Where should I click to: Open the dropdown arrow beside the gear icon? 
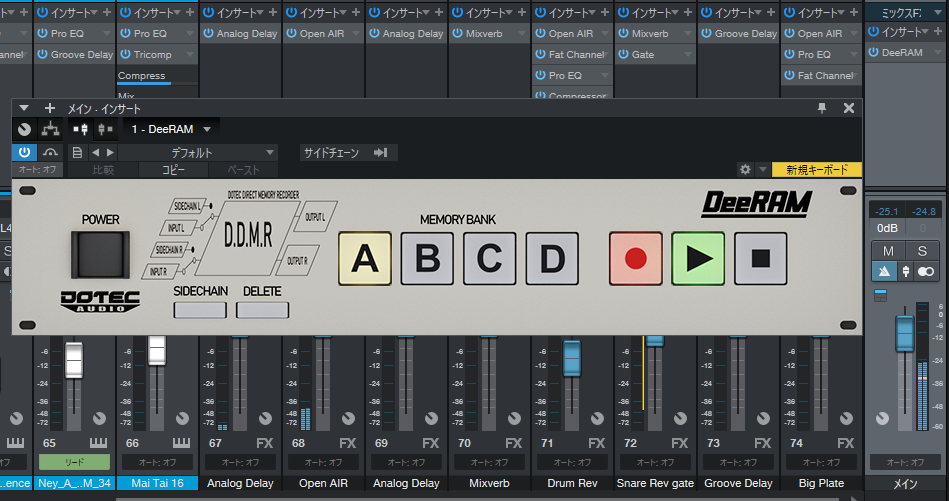coord(763,169)
